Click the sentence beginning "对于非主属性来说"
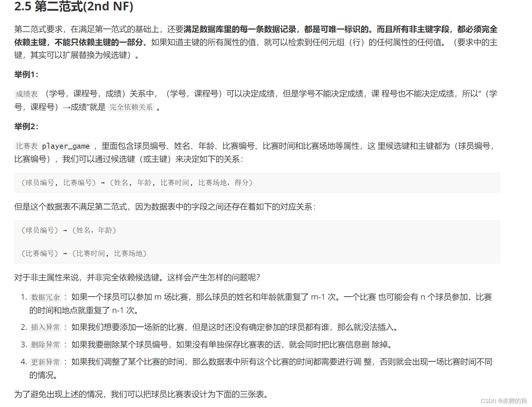 (137, 277)
